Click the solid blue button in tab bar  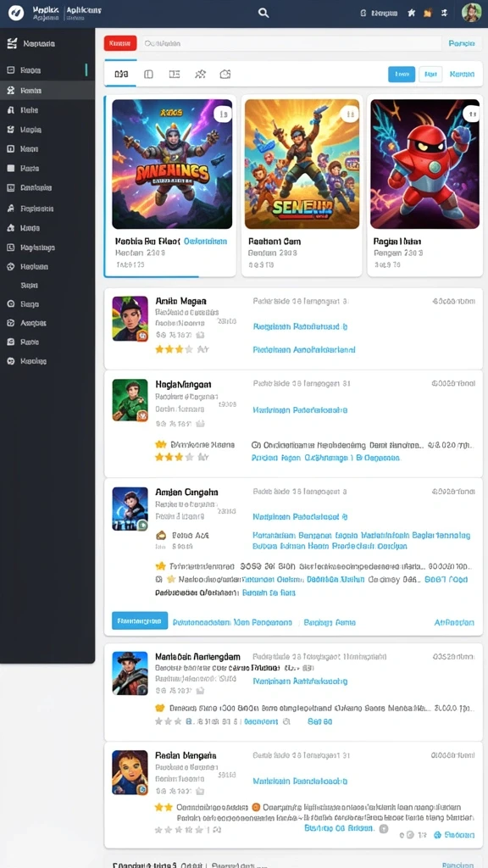(x=402, y=75)
